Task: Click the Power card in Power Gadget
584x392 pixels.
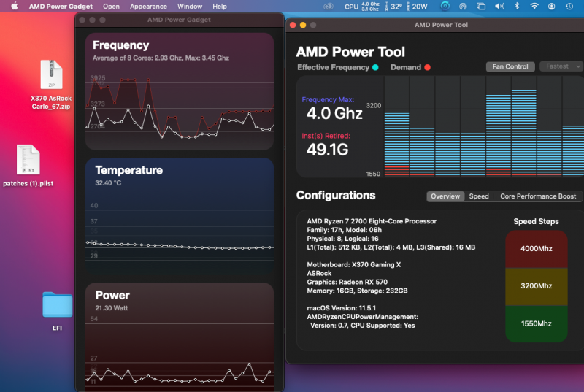Action: click(180, 337)
